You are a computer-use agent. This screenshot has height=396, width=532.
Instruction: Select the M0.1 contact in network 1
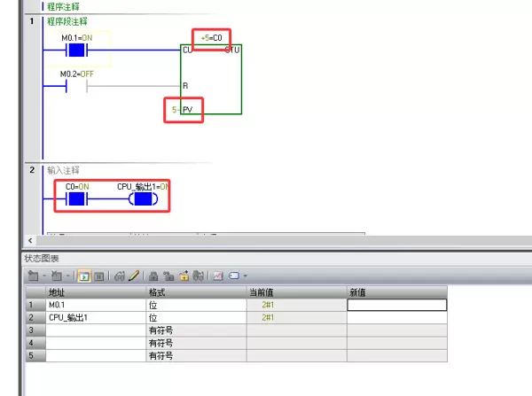(x=75, y=50)
